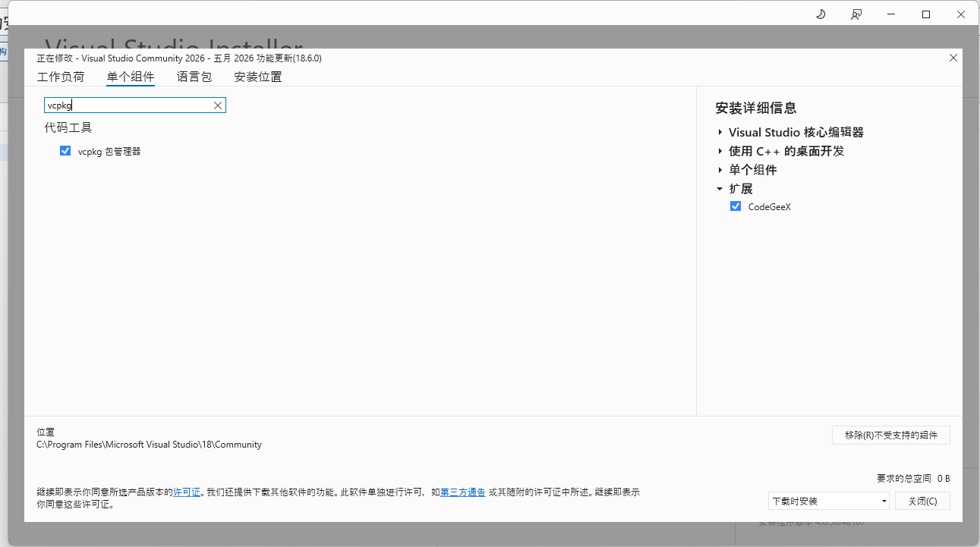Uncheck the CodeGeeX extension checkbox
This screenshot has width=980, height=547.
[736, 206]
